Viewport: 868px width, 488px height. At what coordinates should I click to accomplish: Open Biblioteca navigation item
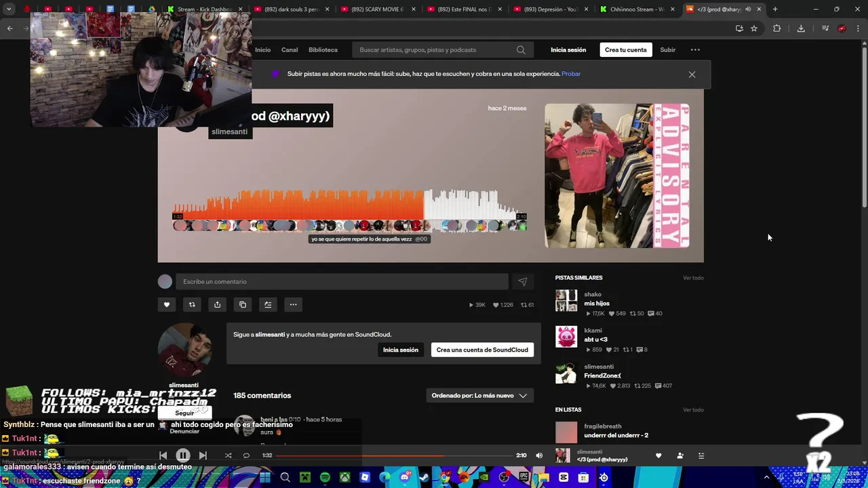[x=323, y=49]
